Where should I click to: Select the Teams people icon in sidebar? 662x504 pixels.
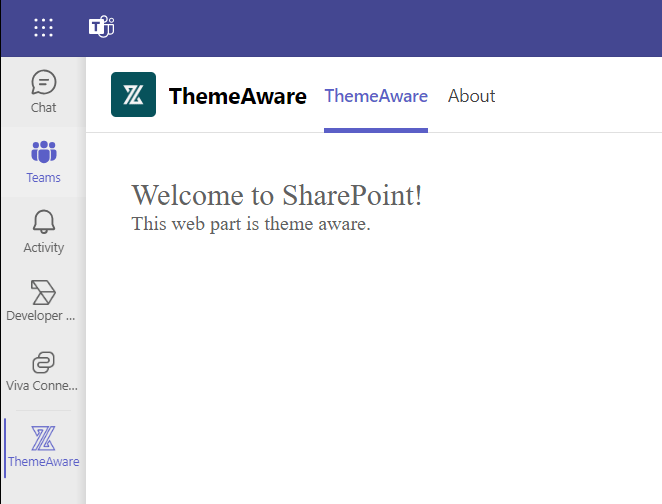43,153
